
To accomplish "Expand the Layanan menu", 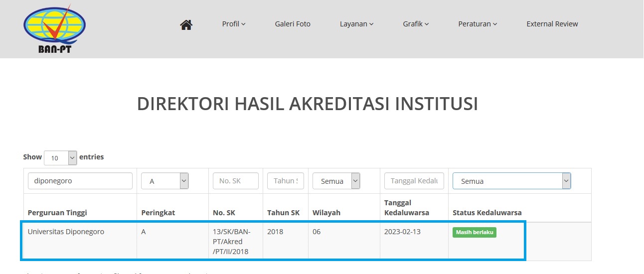I will [x=356, y=24].
